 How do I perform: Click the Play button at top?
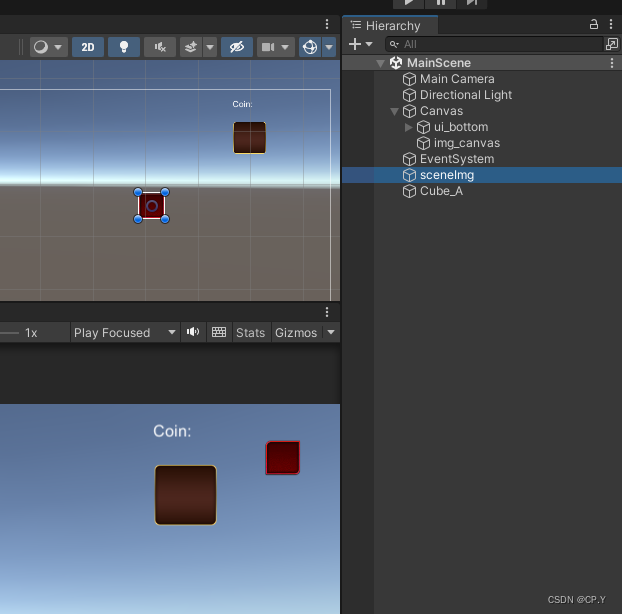pos(408,3)
